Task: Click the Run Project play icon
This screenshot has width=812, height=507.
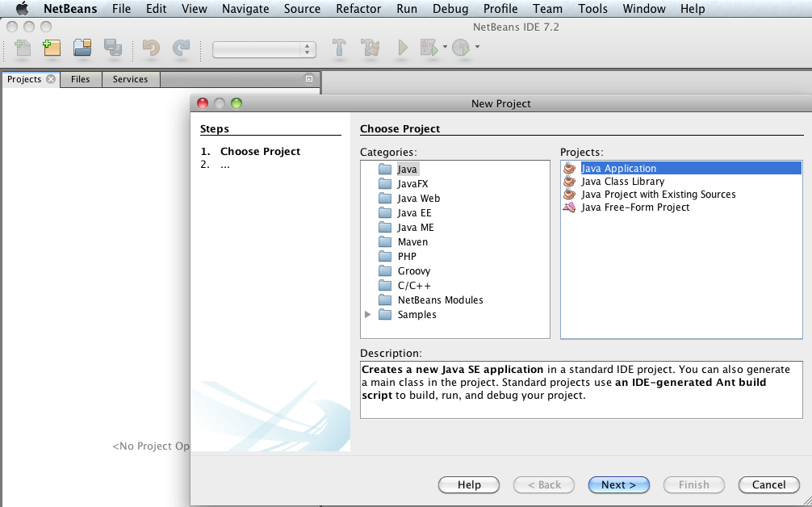Action: 403,48
